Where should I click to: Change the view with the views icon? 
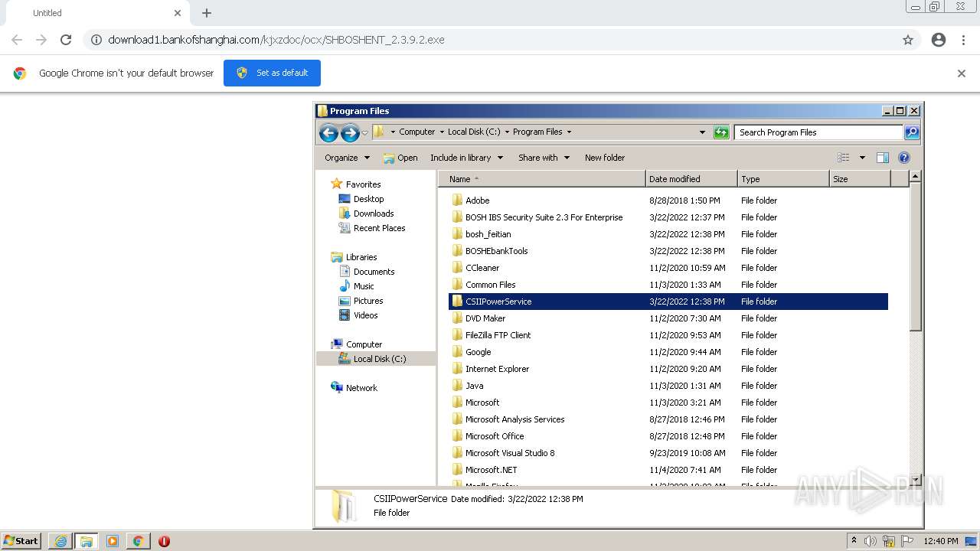click(844, 158)
